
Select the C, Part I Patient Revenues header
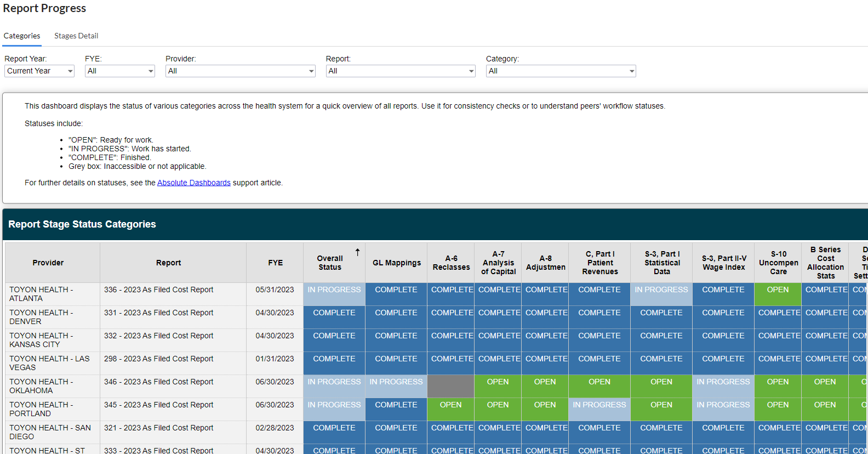(x=599, y=263)
